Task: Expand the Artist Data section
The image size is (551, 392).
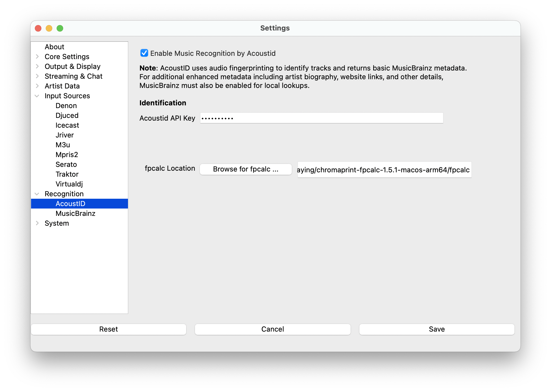Action: [37, 86]
